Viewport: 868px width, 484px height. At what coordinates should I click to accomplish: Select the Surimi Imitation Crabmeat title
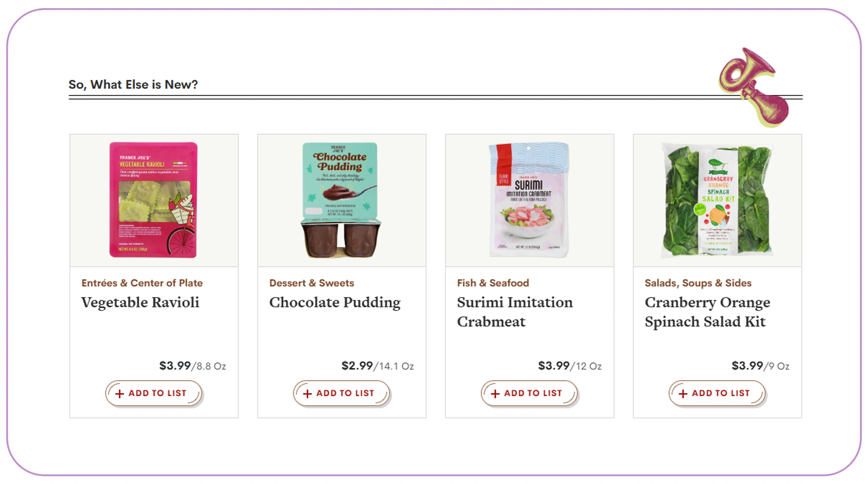515,312
